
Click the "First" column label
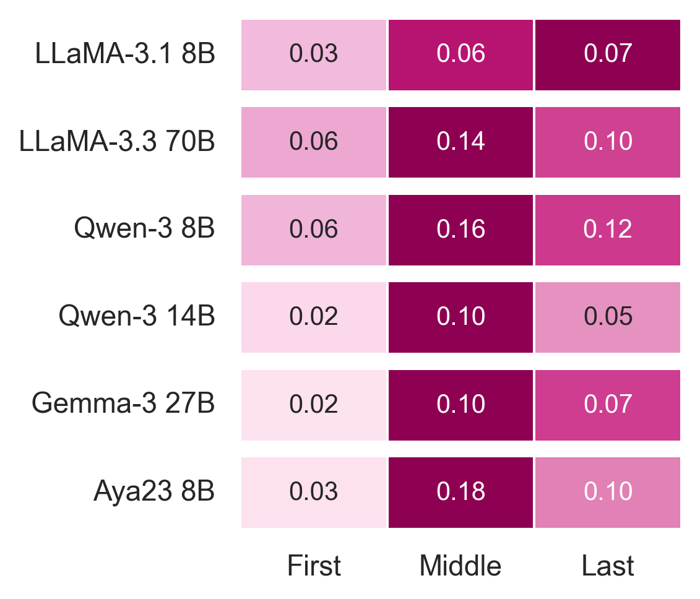pyautogui.click(x=314, y=566)
